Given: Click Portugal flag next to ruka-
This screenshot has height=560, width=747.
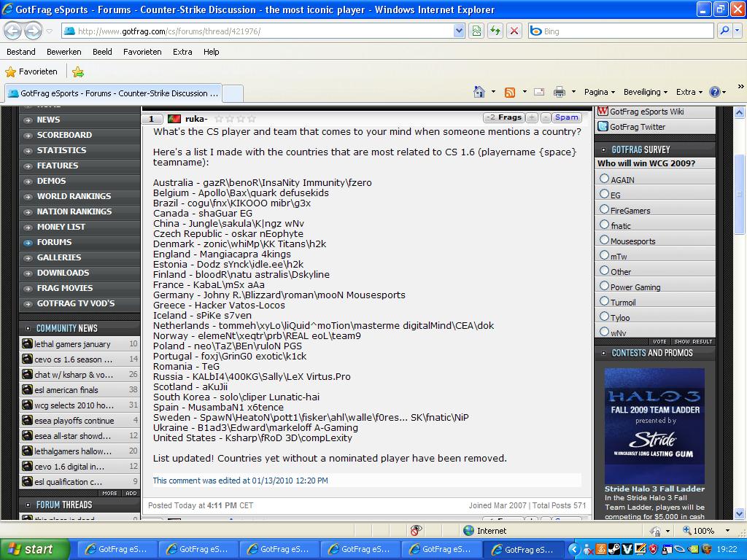Looking at the screenshot, I should point(174,119).
